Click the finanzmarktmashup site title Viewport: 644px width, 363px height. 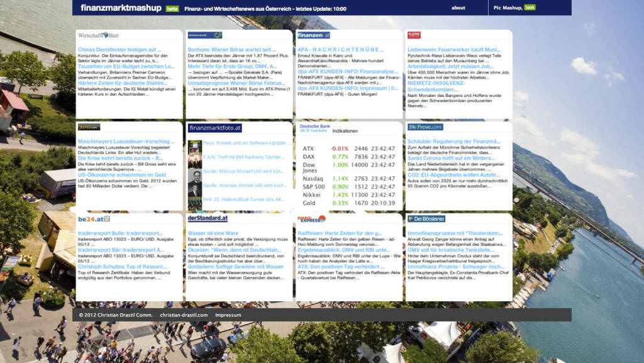pyautogui.click(x=121, y=8)
